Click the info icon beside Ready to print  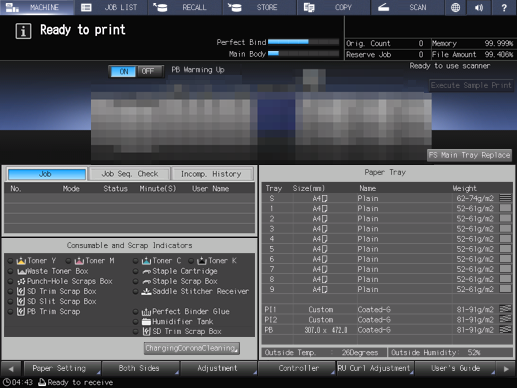[x=23, y=31]
